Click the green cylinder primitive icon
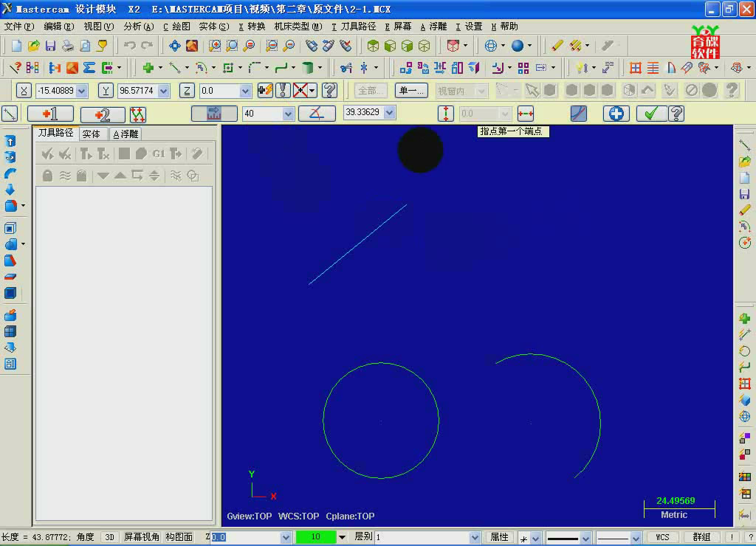The image size is (756, 546). click(x=308, y=68)
